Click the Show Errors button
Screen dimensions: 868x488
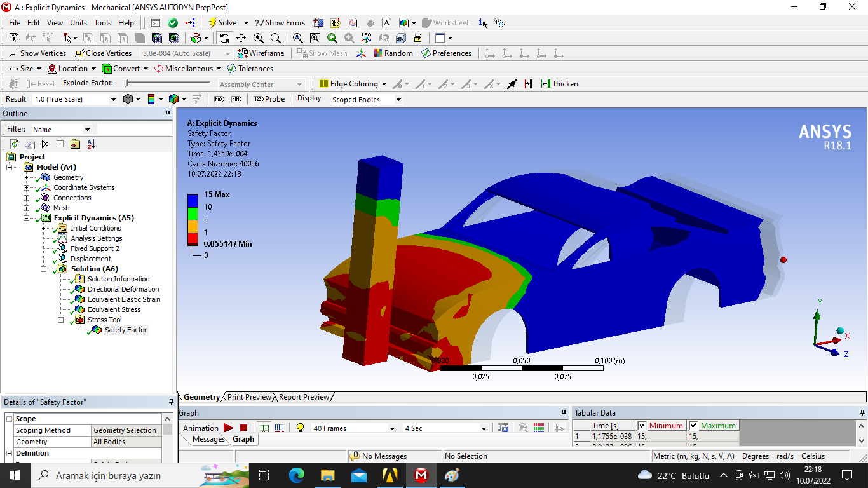coord(280,23)
